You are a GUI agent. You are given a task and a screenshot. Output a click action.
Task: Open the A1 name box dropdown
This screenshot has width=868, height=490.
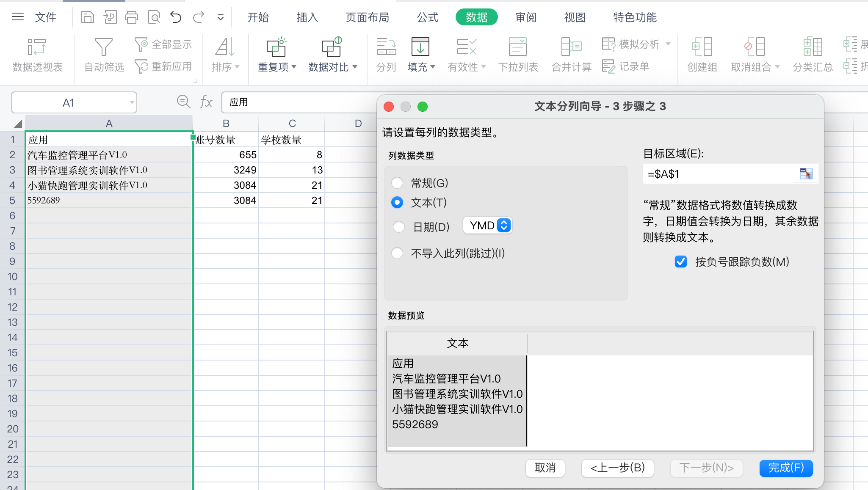click(x=132, y=102)
